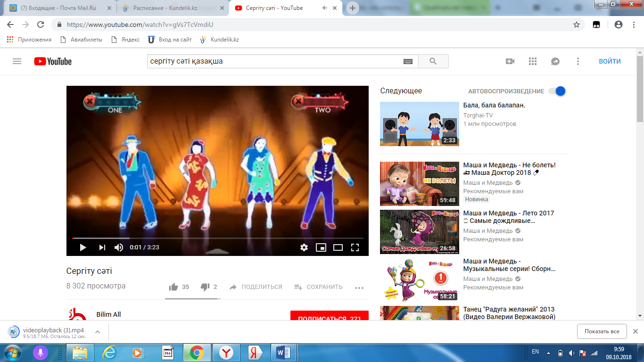644x362 pixels.
Task: Skip to the next video
Action: tap(102, 247)
